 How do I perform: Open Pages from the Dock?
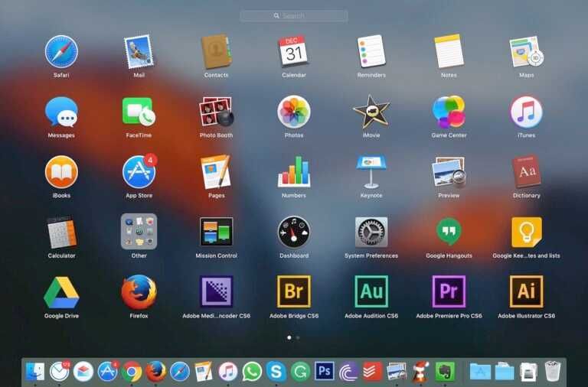(x=204, y=372)
